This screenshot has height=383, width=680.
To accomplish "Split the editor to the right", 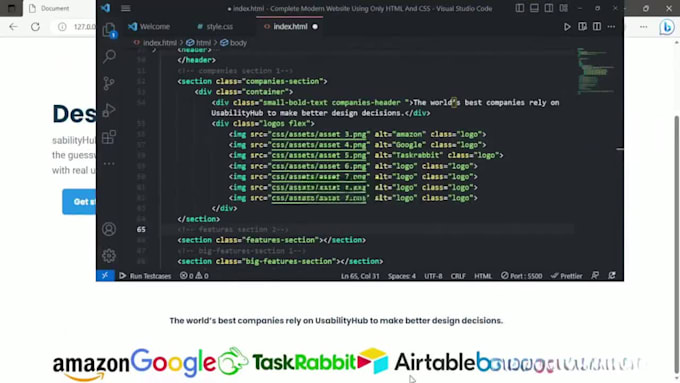I will (597, 26).
